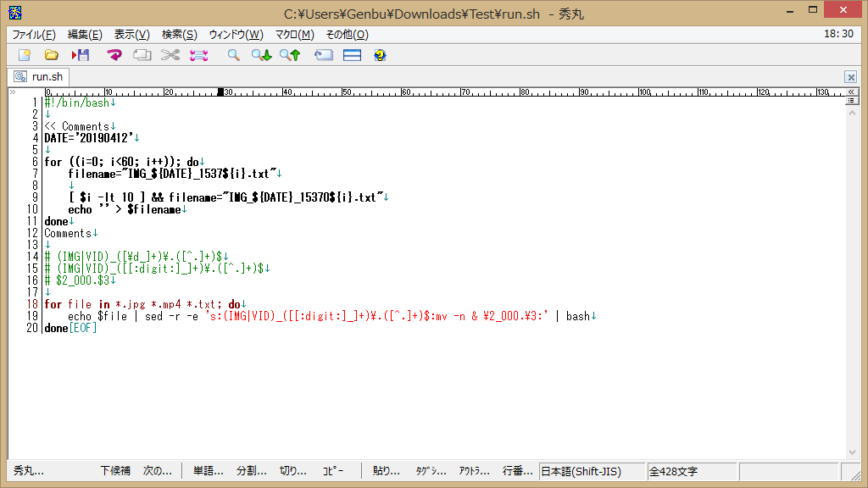The image size is (868, 488).
Task: Open the ファイル(F) menu
Action: tap(34, 35)
